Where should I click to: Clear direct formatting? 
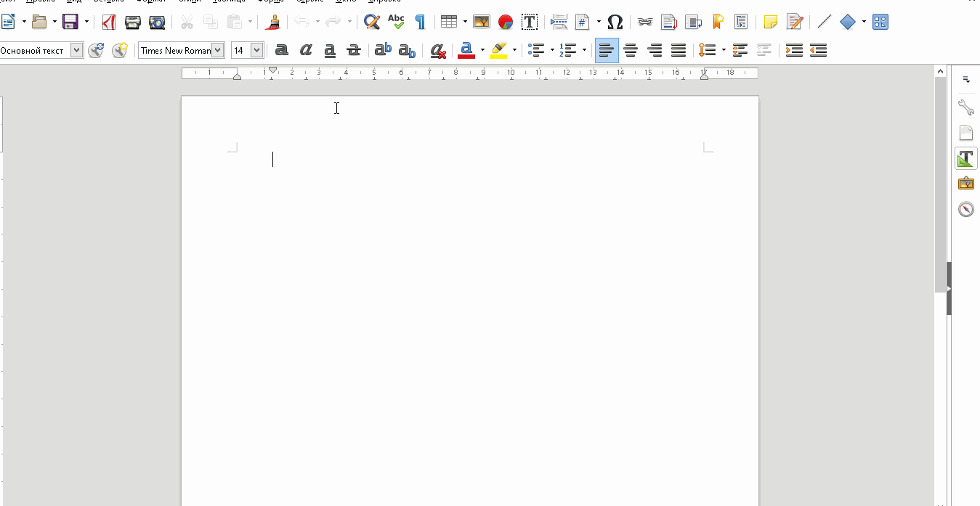tap(437, 50)
